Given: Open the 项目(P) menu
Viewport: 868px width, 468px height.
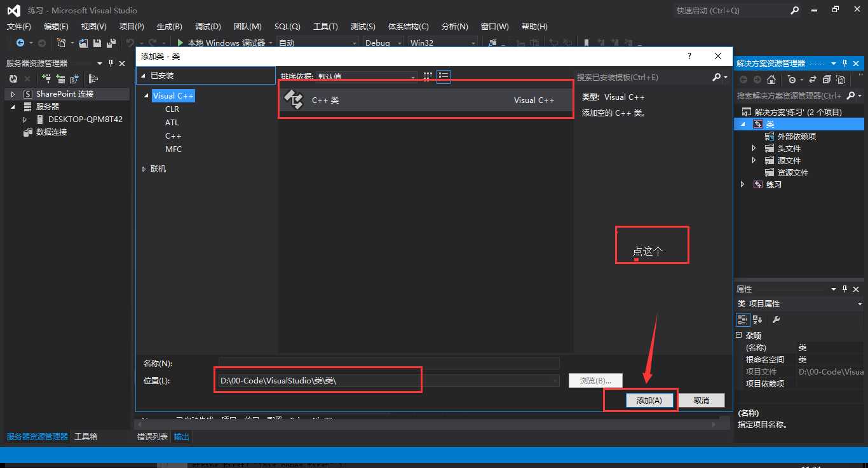Looking at the screenshot, I should 132,27.
